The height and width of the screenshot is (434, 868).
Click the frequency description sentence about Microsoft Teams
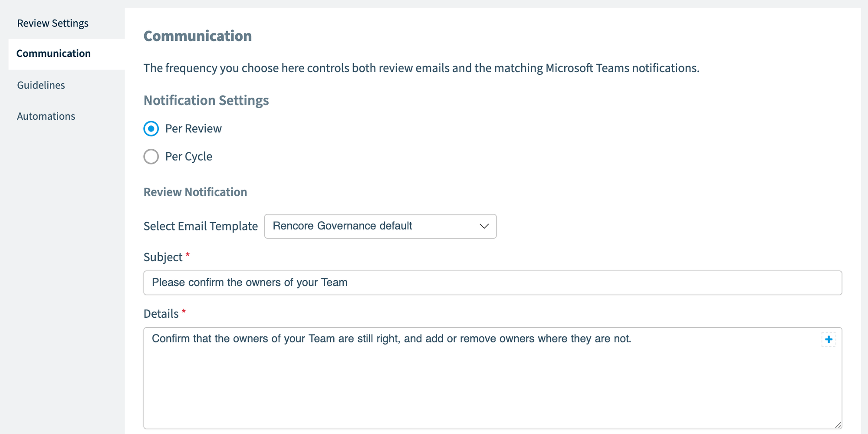pyautogui.click(x=421, y=68)
